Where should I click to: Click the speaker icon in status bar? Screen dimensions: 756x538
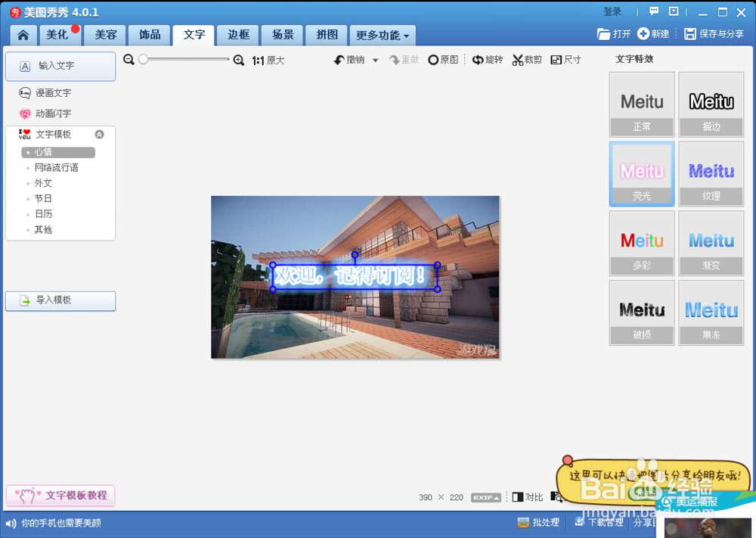pos(11,523)
